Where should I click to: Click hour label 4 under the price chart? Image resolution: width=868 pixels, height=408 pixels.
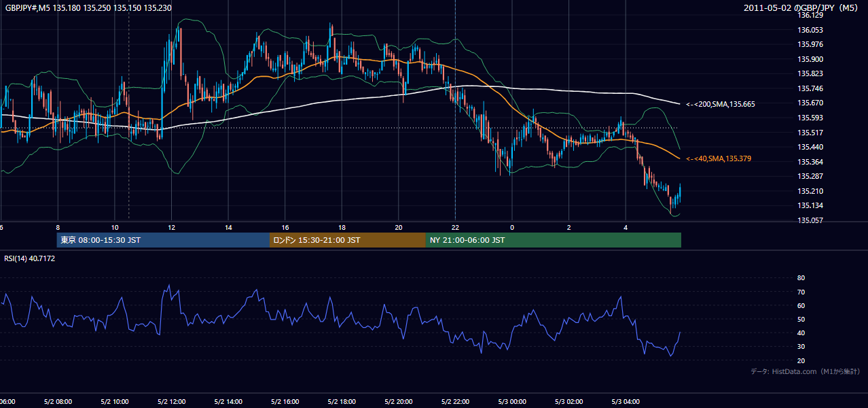(626, 227)
